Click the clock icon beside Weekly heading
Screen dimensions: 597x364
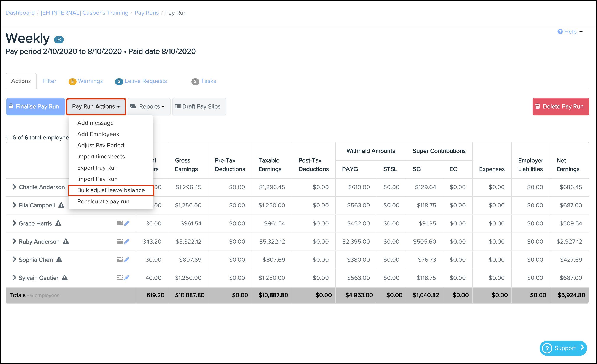pos(59,40)
